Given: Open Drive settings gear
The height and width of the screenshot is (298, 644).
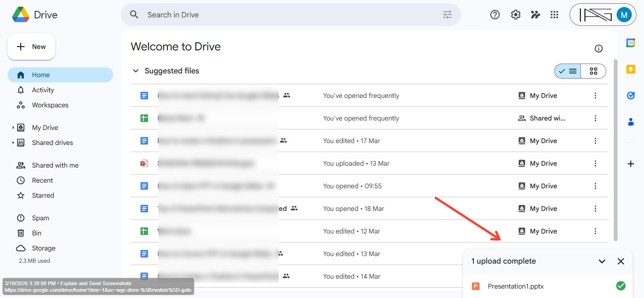Looking at the screenshot, I should click(515, 15).
